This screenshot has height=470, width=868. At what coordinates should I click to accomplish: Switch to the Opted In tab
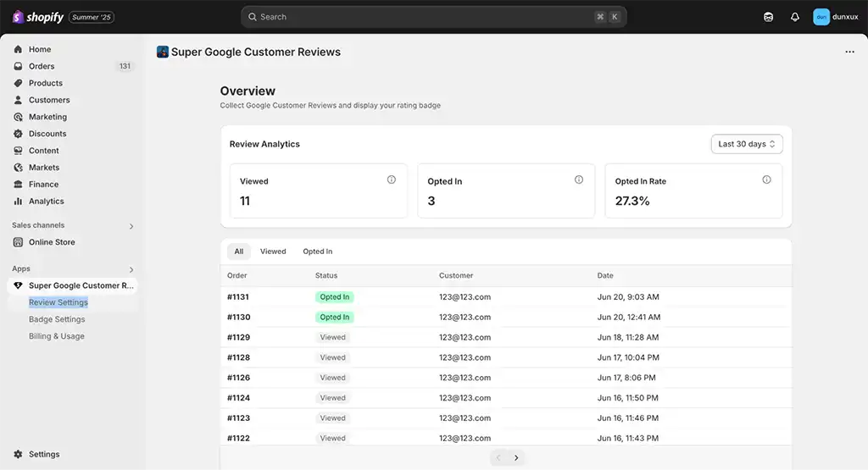point(318,252)
